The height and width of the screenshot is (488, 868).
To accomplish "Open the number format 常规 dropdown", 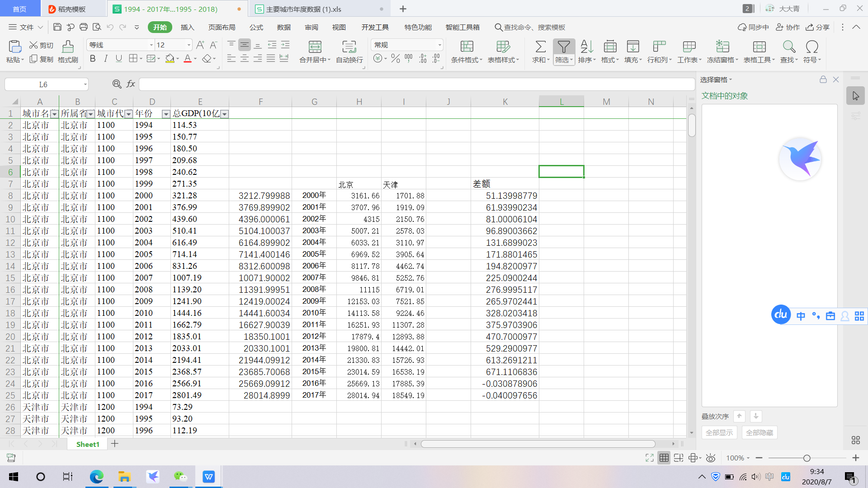I will click(439, 45).
